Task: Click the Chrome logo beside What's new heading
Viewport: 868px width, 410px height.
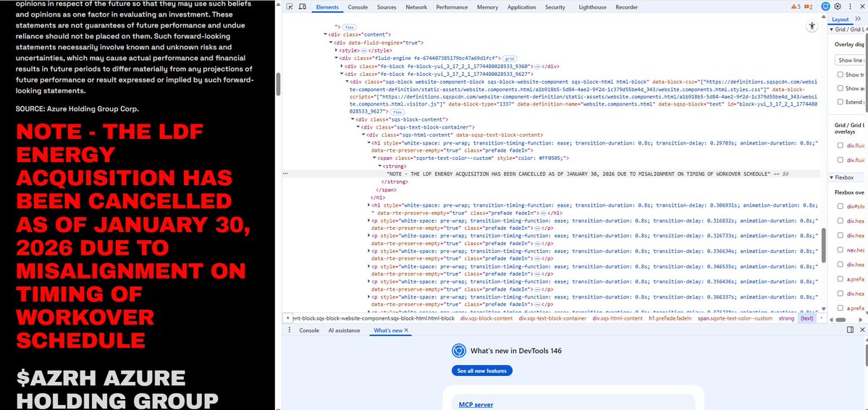Action: 458,350
